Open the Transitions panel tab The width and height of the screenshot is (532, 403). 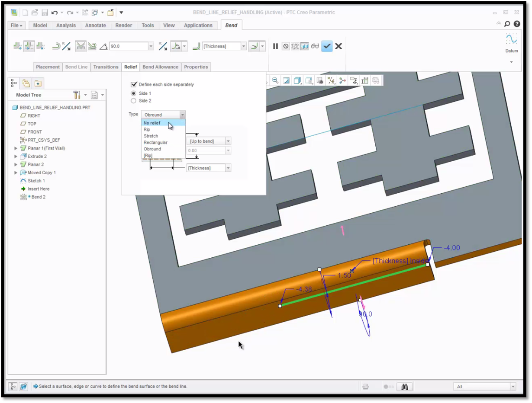tap(106, 67)
